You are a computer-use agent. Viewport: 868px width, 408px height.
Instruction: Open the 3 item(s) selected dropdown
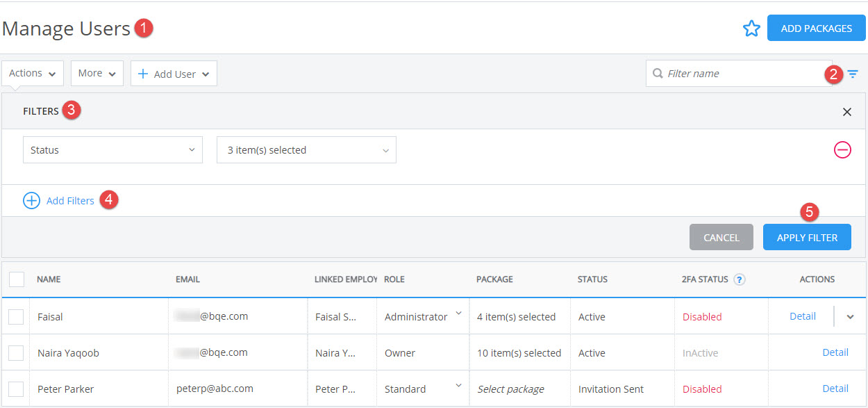(x=306, y=149)
